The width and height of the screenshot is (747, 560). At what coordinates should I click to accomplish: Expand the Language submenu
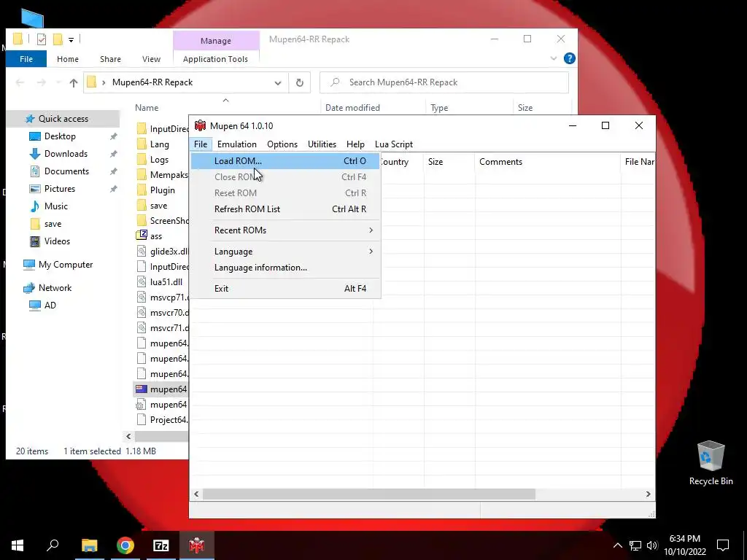285,252
